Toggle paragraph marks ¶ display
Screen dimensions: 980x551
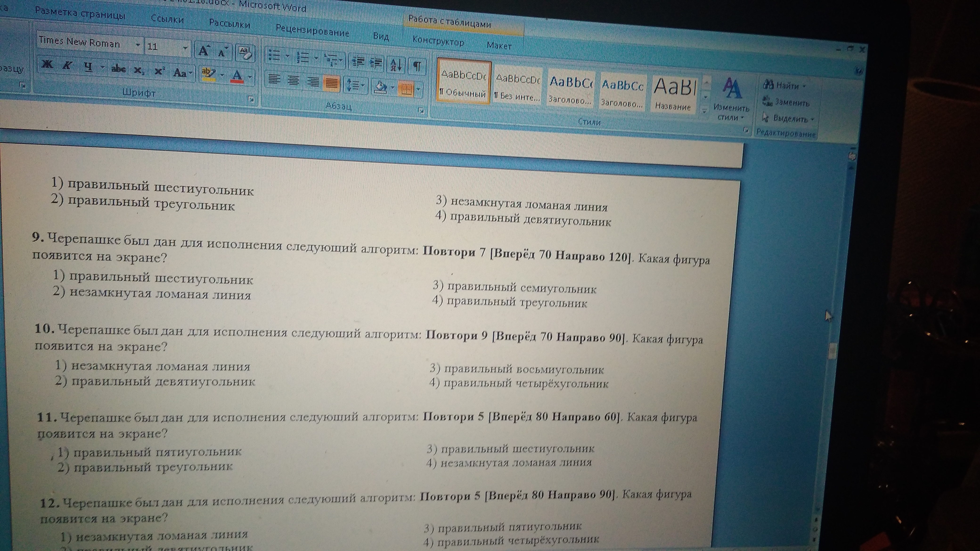pos(417,66)
